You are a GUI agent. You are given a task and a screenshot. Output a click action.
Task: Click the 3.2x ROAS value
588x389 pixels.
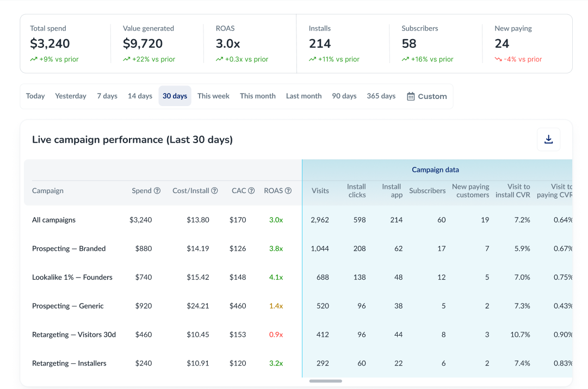point(276,363)
